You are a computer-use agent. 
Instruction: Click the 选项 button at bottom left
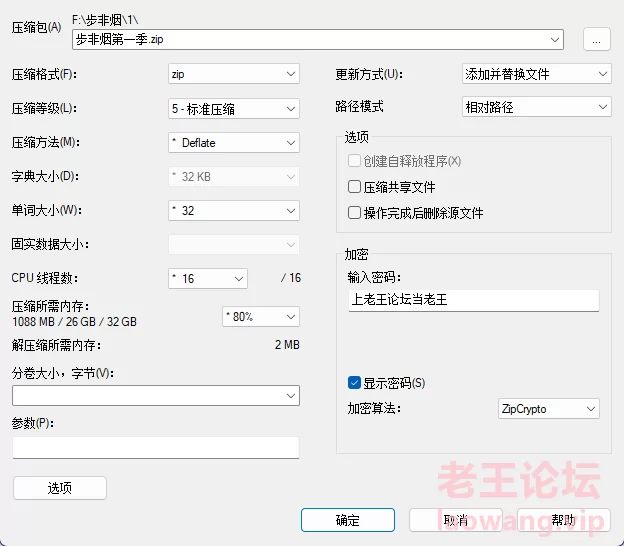[60, 488]
